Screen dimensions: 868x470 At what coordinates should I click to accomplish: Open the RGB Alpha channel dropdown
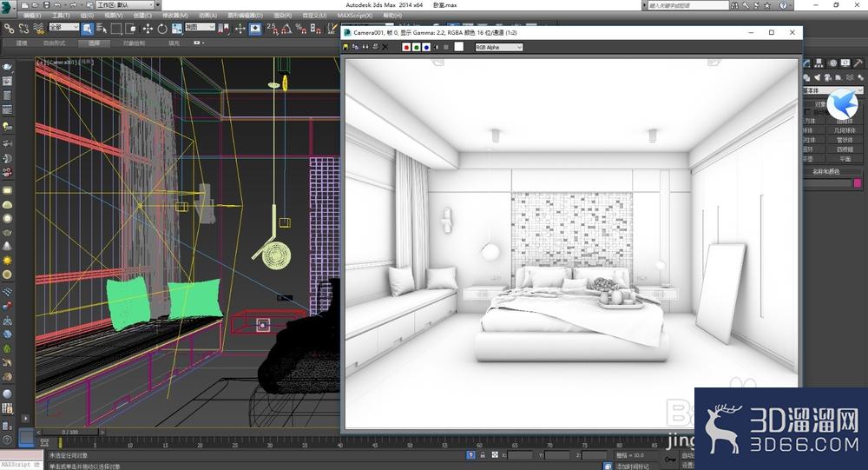pos(499,48)
